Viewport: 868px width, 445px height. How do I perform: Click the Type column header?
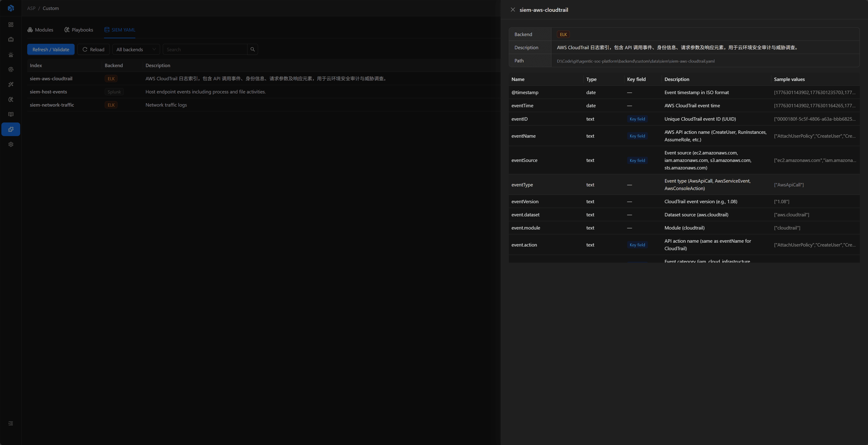591,79
